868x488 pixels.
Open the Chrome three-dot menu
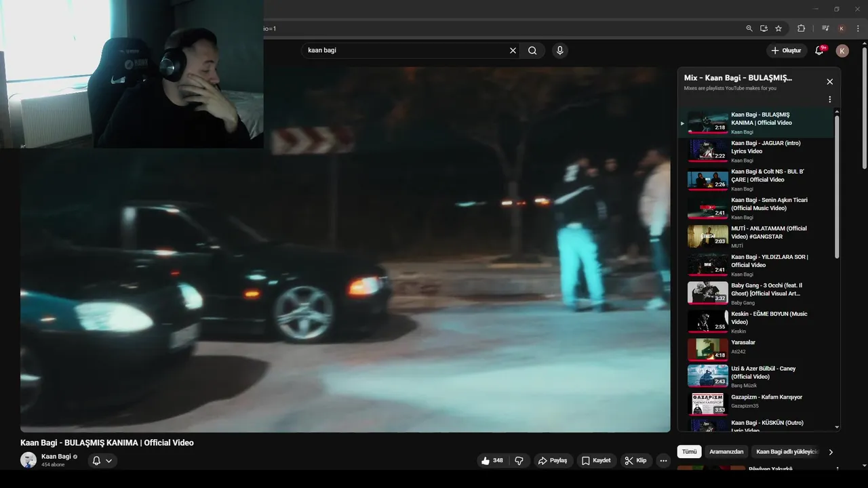pos(859,28)
